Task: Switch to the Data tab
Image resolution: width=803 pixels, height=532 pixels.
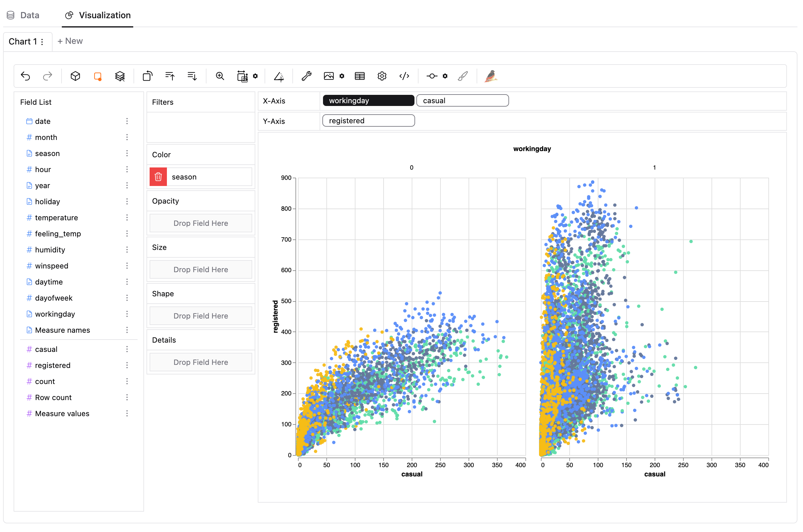Action: (x=23, y=15)
